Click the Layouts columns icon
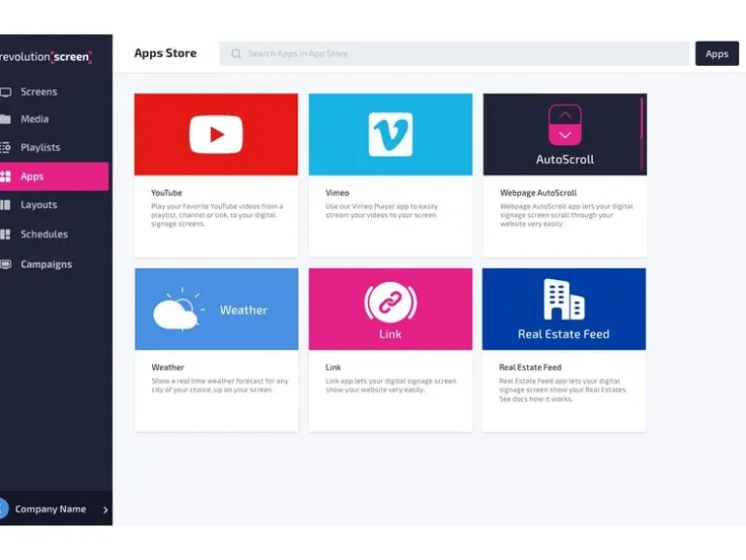The image size is (746, 560). [x=5, y=205]
